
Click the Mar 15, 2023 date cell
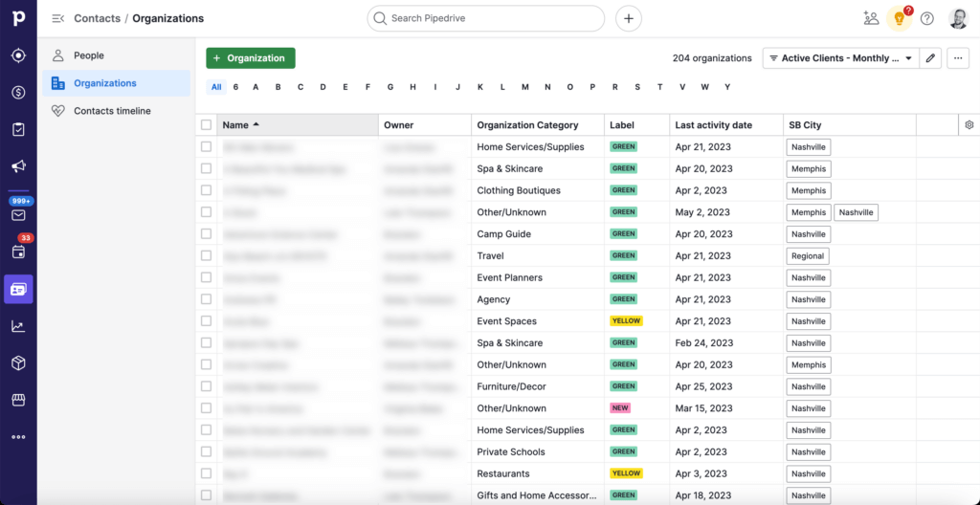[726, 408]
